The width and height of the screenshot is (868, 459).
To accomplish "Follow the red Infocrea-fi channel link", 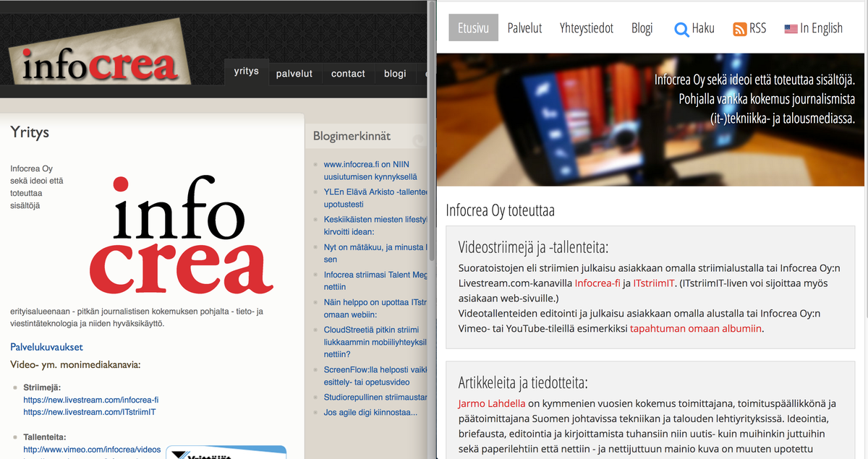I will tap(597, 283).
